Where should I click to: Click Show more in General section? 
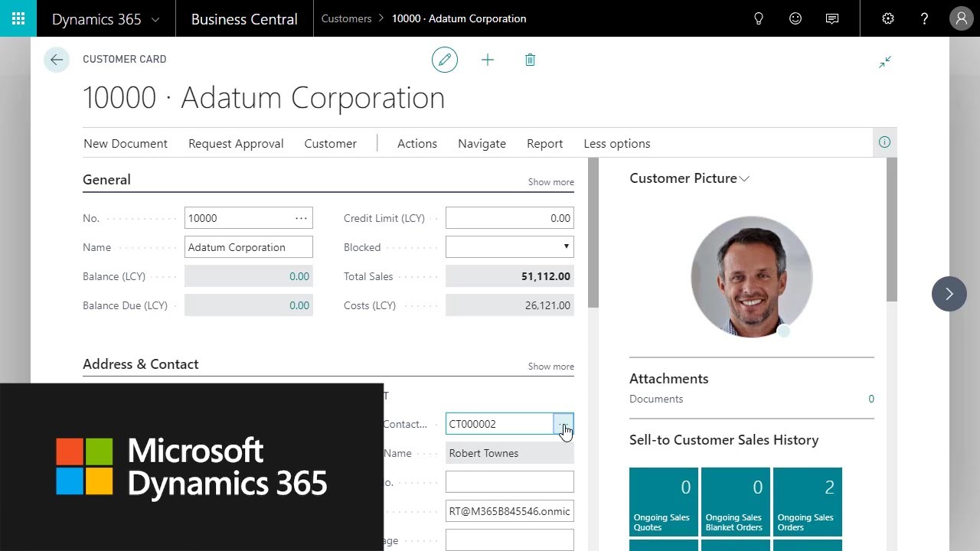pyautogui.click(x=550, y=182)
